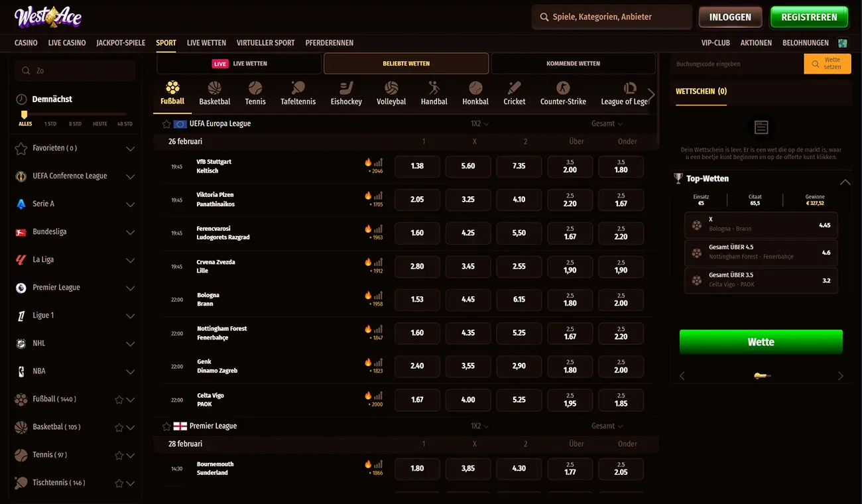Click the Bundesliga league icon
Screen dimensions: 862x504
(x=21, y=232)
